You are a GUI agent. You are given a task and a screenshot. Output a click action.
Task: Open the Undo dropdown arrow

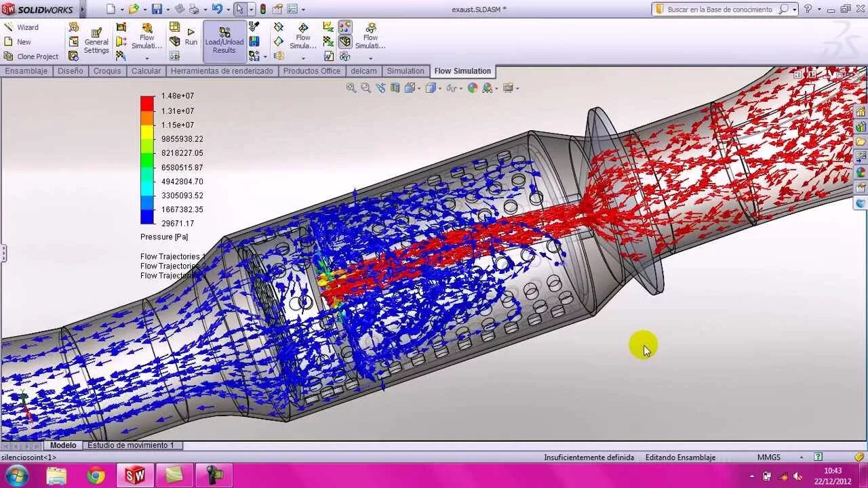tap(227, 9)
